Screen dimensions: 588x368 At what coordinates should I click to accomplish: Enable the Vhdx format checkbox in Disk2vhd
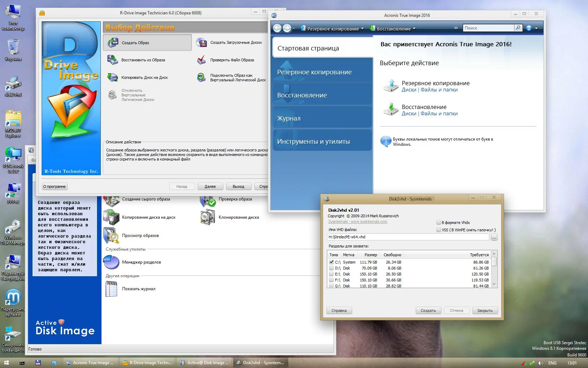point(439,223)
